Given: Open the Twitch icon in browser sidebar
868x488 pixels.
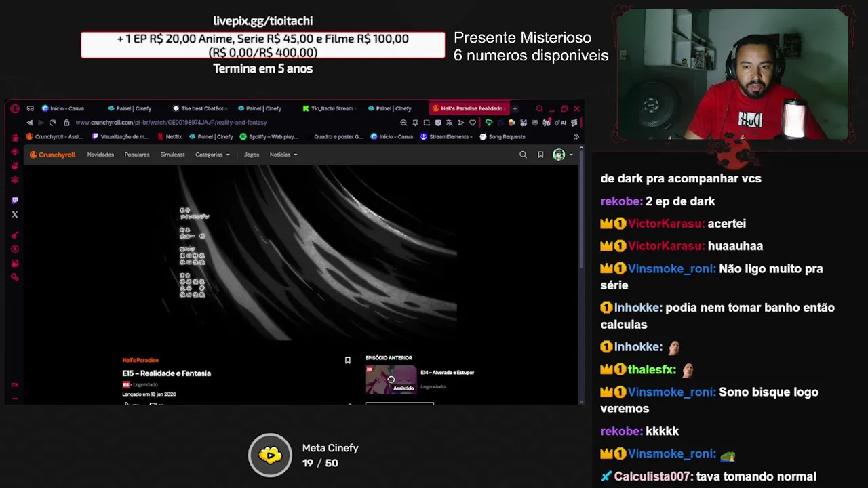Looking at the screenshot, I should [15, 200].
